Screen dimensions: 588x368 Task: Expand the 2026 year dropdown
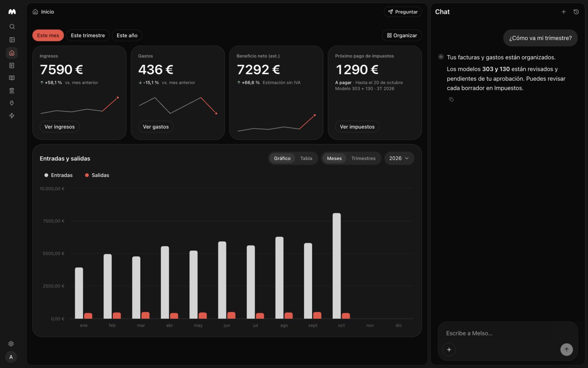coord(399,158)
